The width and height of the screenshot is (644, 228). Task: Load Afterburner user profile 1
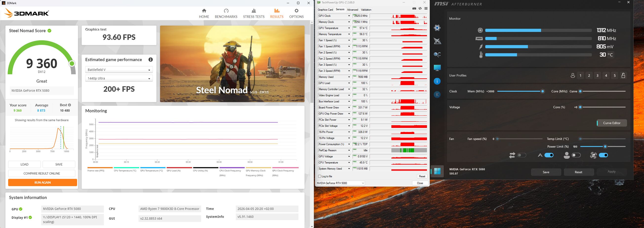pos(581,76)
